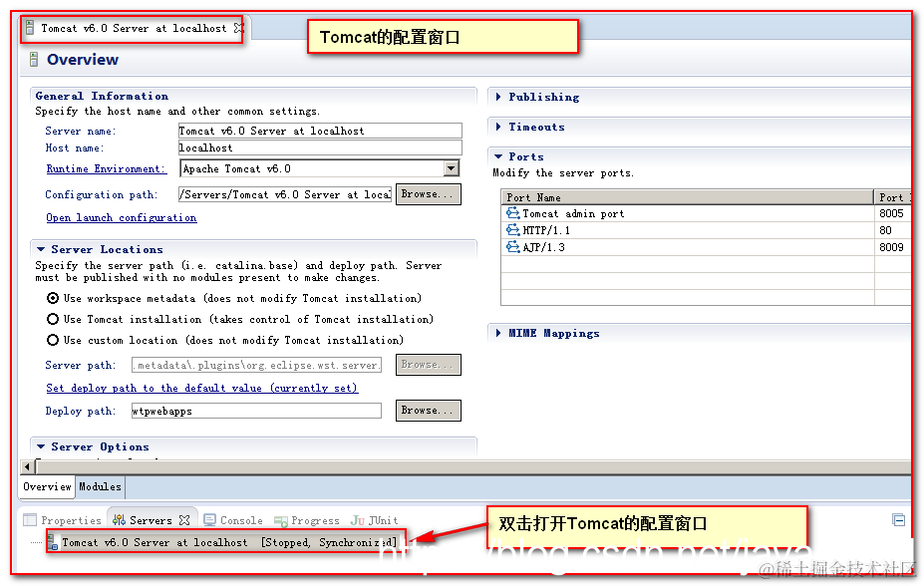The height and width of the screenshot is (586, 924).
Task: Close the Tomcat v6.0 Server editor tab
Action: 238,28
